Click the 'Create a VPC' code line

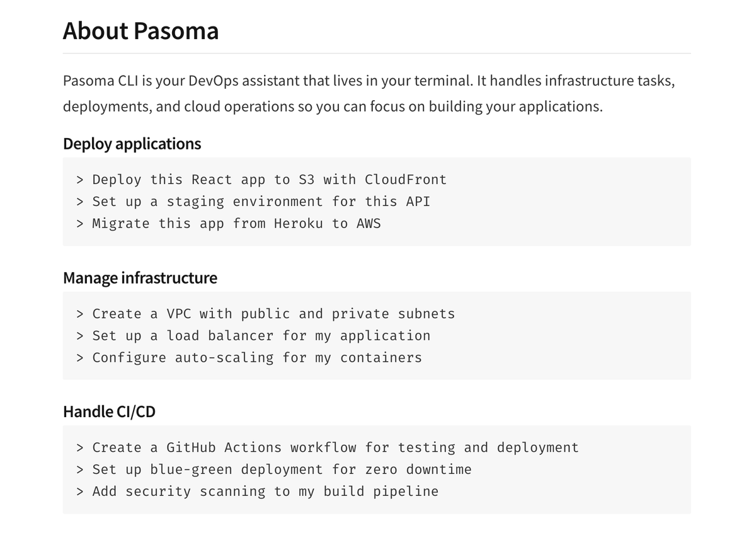(265, 314)
